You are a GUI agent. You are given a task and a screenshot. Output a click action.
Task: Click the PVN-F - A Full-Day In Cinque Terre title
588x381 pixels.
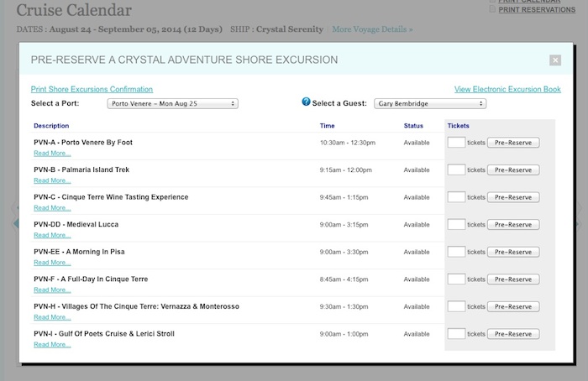point(91,279)
